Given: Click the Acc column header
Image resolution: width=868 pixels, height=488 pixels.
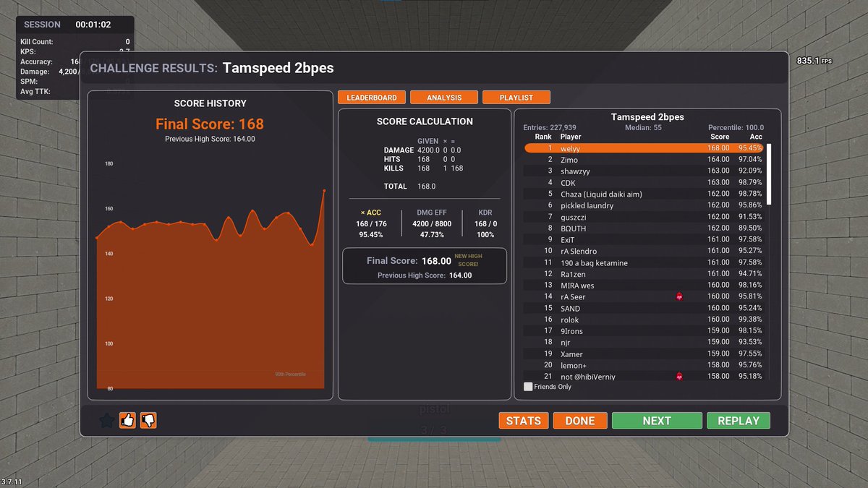Looking at the screenshot, I should coord(756,137).
